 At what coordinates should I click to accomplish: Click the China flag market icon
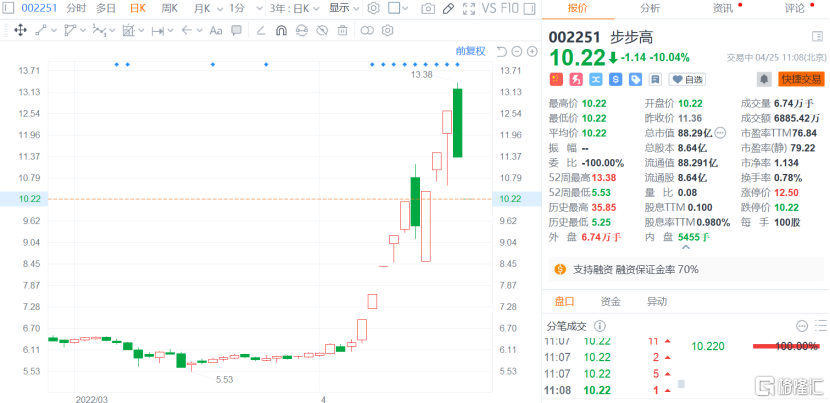tap(556, 79)
